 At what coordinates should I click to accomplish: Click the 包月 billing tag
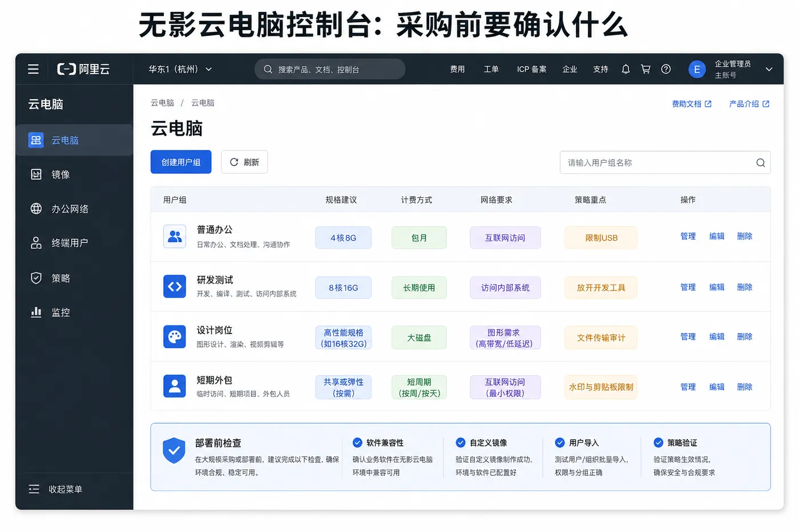coord(419,238)
